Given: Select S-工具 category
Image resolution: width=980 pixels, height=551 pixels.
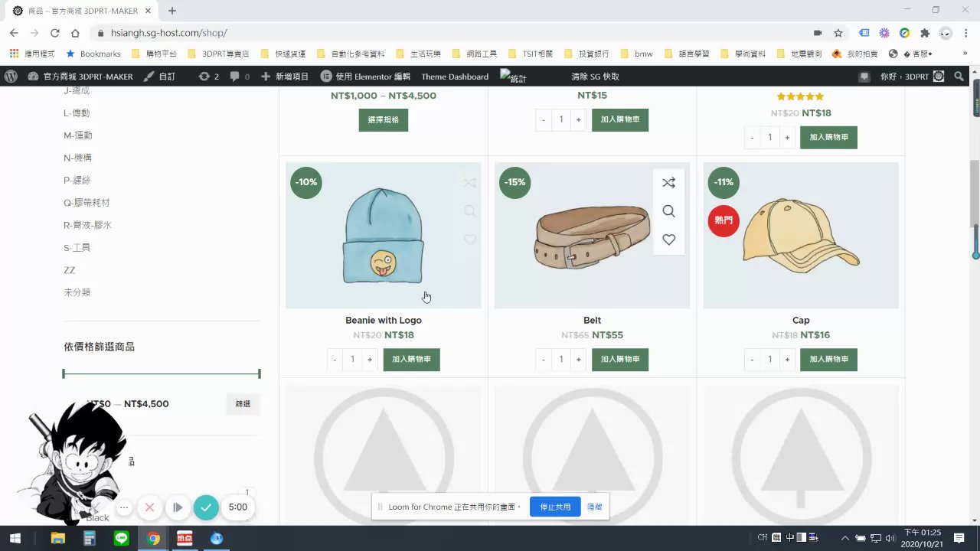Looking at the screenshot, I should click(x=77, y=248).
